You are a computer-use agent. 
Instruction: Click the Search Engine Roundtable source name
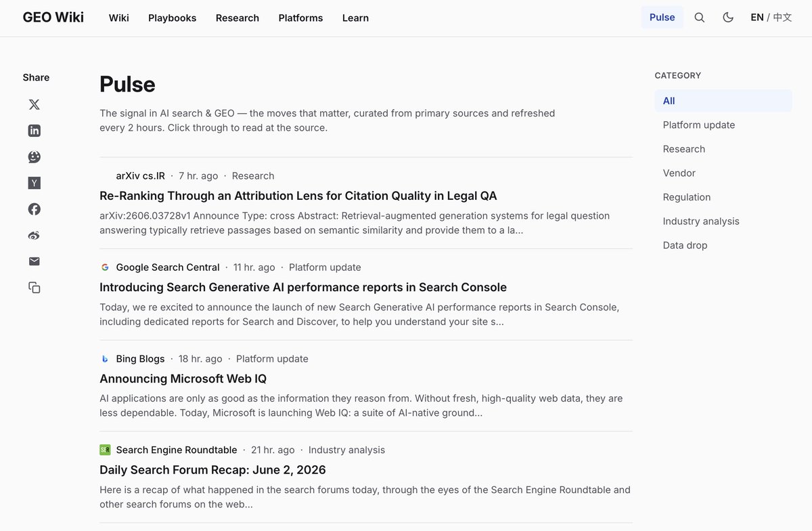click(177, 450)
